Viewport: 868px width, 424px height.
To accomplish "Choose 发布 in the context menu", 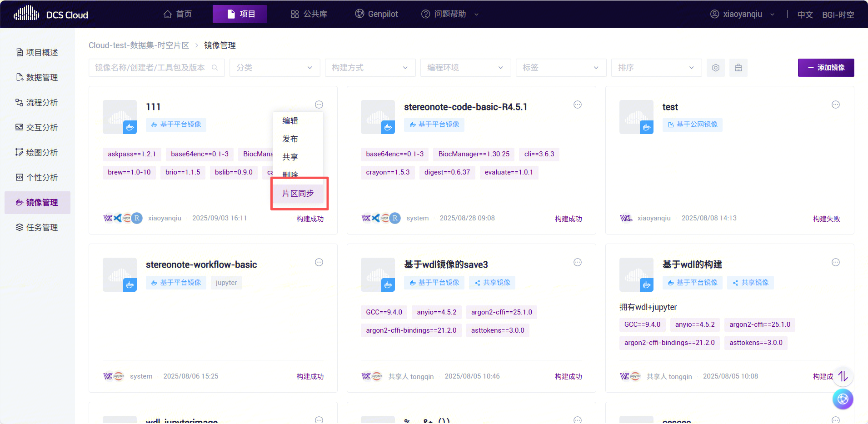I will [x=290, y=139].
